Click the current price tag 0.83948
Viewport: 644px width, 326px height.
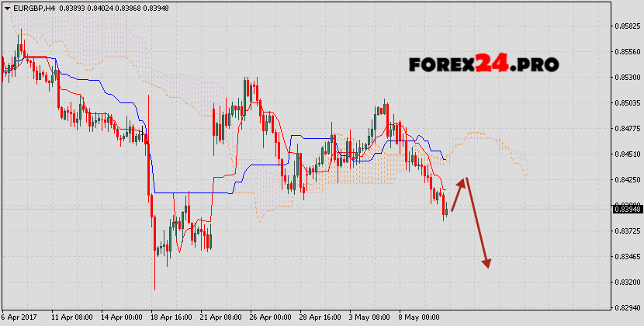point(628,208)
